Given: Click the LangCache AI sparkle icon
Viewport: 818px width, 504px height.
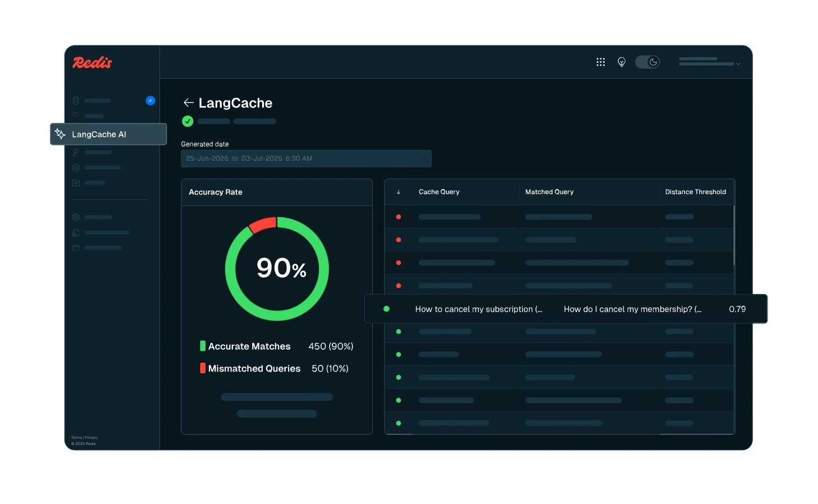Looking at the screenshot, I should [60, 134].
